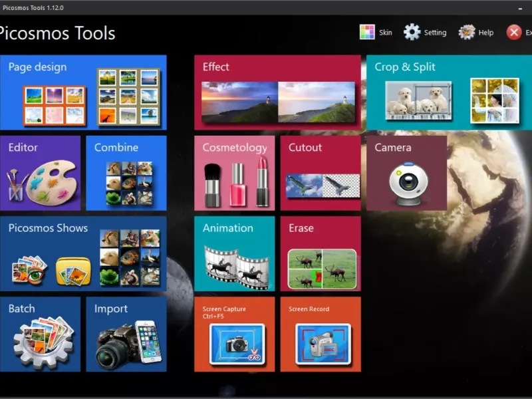The image size is (532, 399).
Task: Open the Batch gear-and-photos icon
Action: [x=43, y=342]
